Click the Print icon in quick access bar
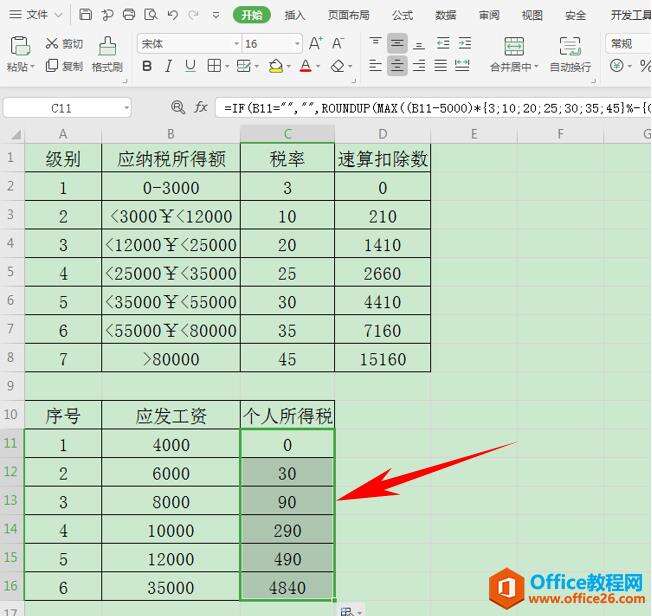 (129, 15)
